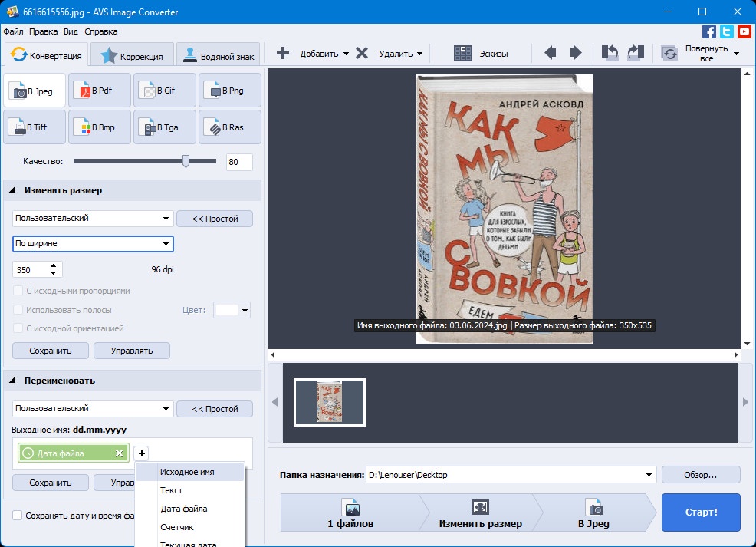The image size is (756, 547).
Task: Click the rotate right icon in toolbar
Action: (x=636, y=53)
